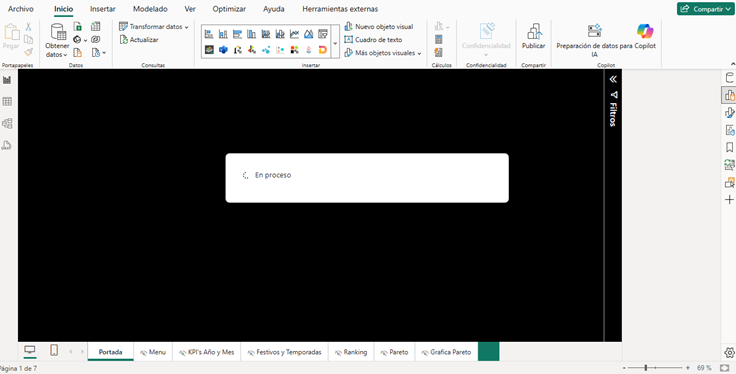Select the Format painter brush icon
This screenshot has width=736, height=374.
tap(28, 52)
